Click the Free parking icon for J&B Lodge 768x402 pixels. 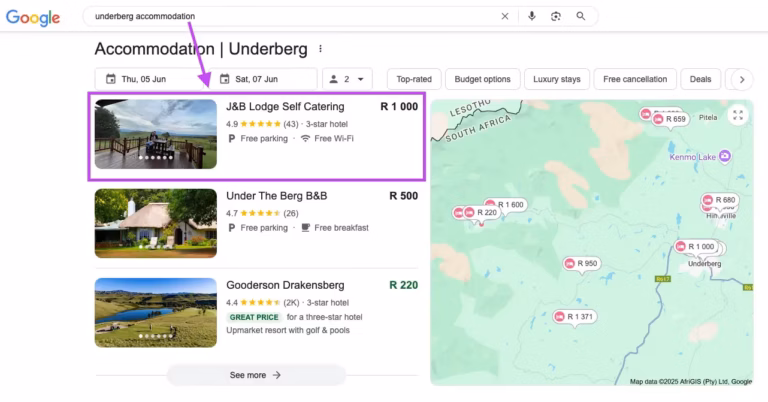click(232, 139)
